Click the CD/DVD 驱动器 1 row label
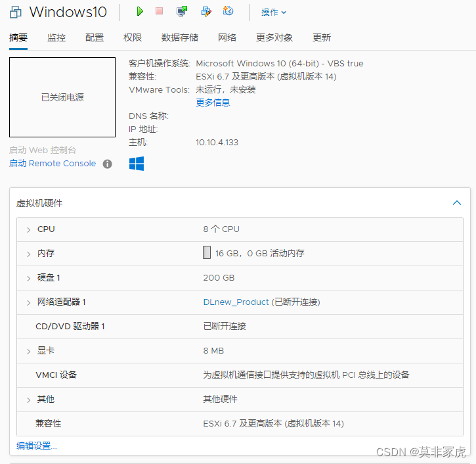476x464 pixels. [70, 327]
